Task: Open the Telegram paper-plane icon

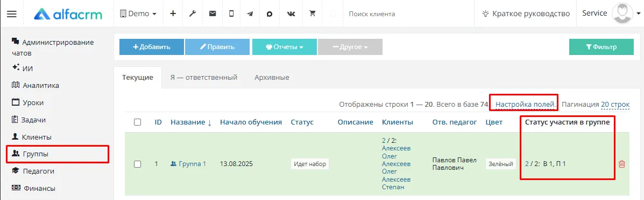Action: click(250, 13)
